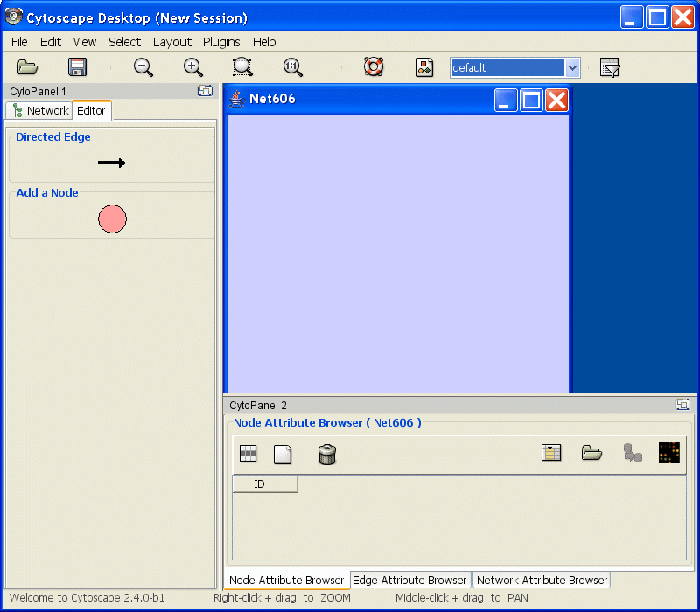Float CytoPanel 1 using its dock icon
The height and width of the screenshot is (612, 700).
point(205,91)
